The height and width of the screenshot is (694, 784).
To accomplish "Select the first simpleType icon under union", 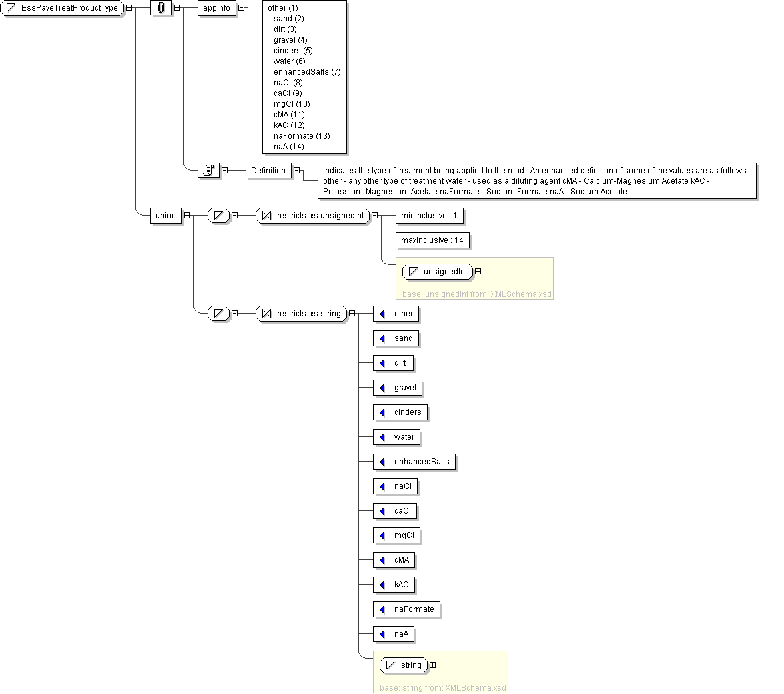I will (218, 216).
